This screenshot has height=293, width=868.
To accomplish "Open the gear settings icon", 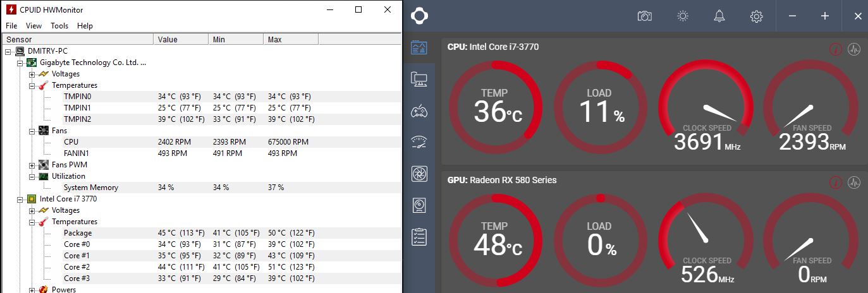I will tap(756, 16).
